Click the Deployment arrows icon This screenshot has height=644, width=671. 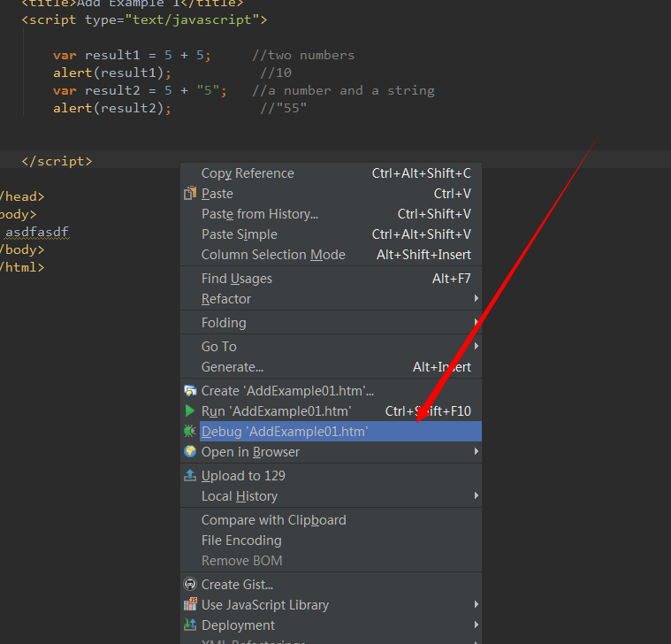(x=190, y=625)
